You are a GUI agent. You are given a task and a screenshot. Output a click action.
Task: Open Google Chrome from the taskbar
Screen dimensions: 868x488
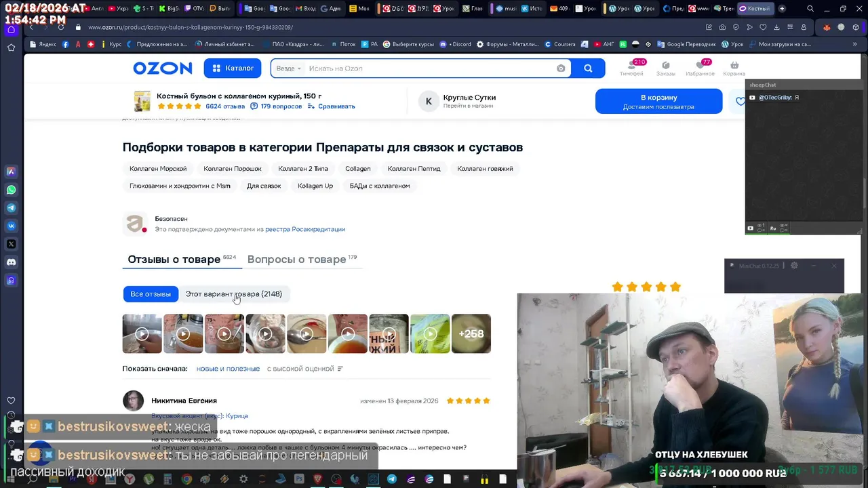(186, 479)
